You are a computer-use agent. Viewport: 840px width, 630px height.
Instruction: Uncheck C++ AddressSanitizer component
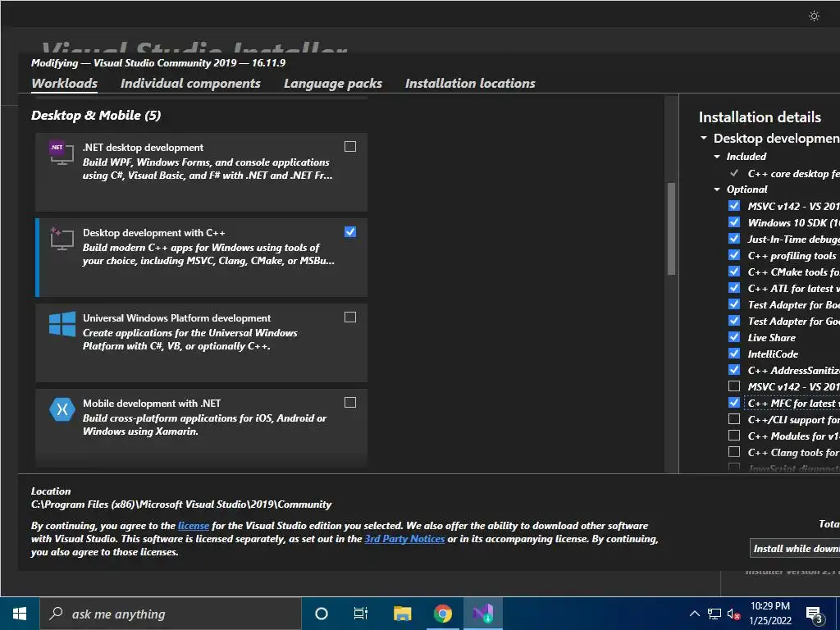(x=734, y=370)
